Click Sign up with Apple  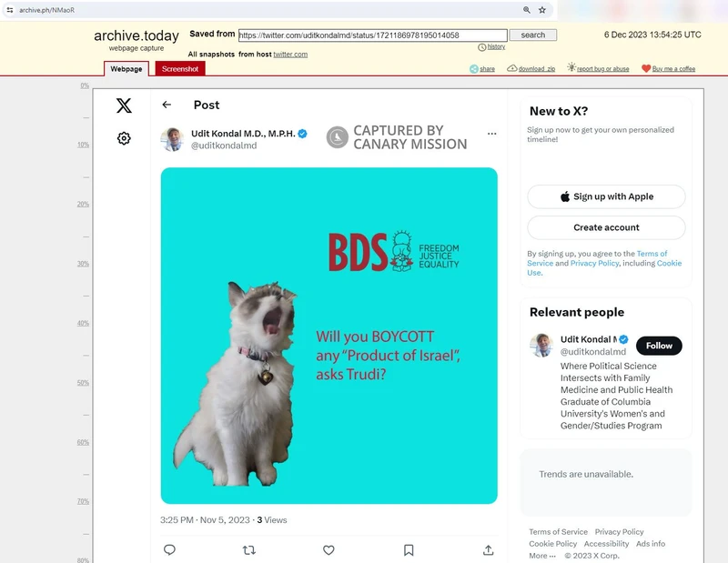[606, 196]
